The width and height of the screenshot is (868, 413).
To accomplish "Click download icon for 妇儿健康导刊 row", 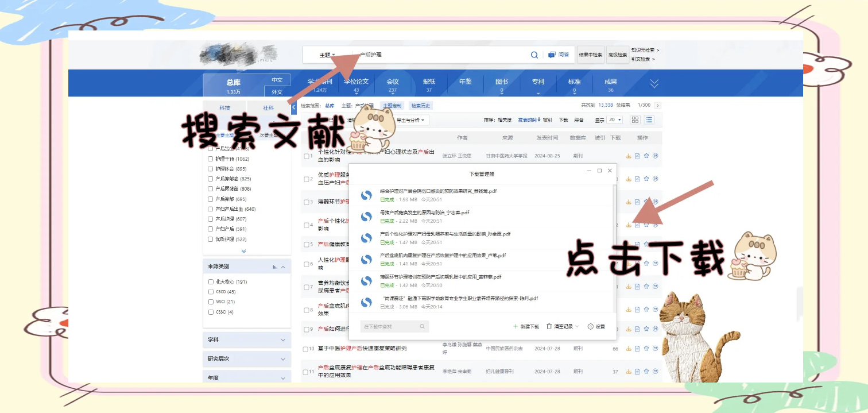I will (x=628, y=372).
